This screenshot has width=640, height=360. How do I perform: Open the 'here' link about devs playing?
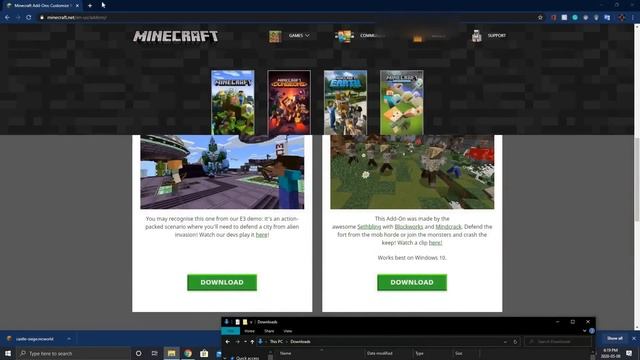[262, 235]
